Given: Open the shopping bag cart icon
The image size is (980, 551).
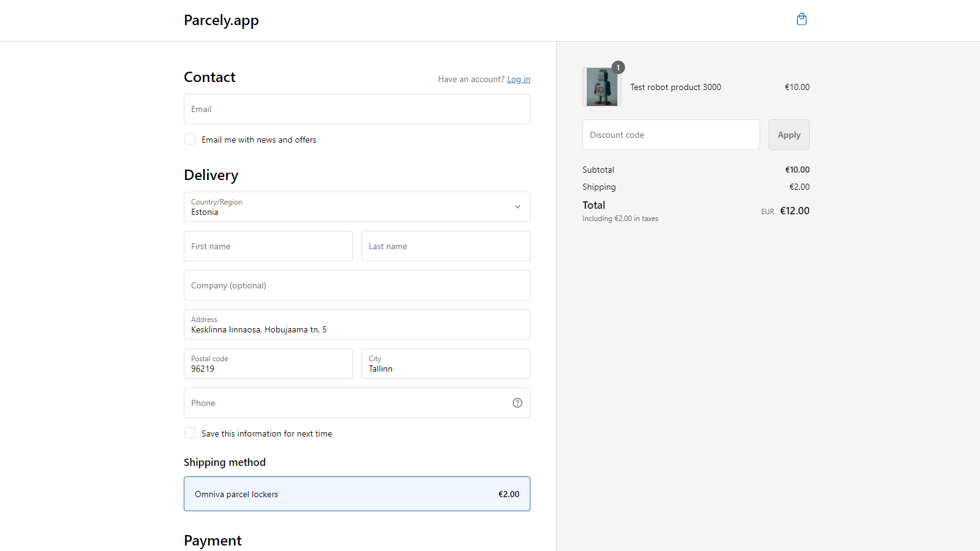Looking at the screenshot, I should coord(801,20).
